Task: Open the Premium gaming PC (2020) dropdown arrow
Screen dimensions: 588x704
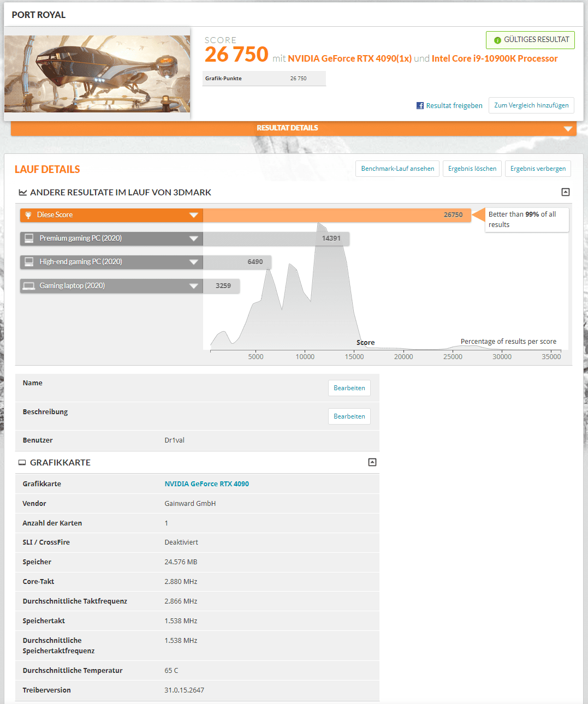Action: (x=193, y=238)
